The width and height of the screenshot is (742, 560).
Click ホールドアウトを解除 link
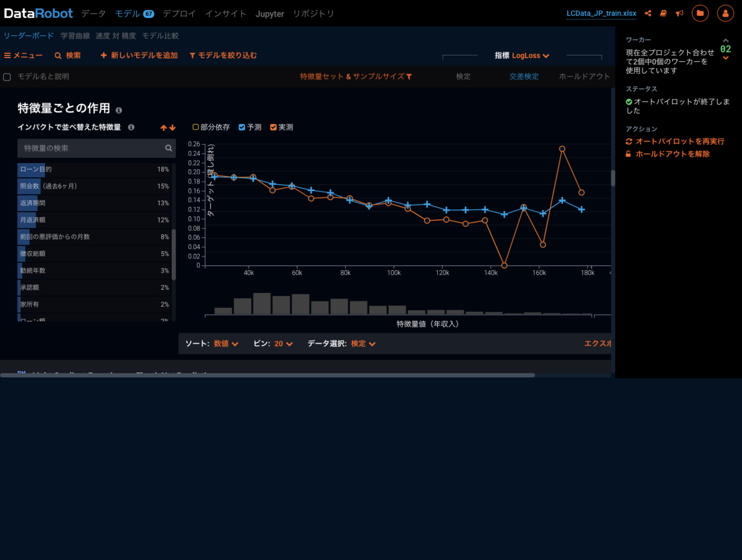[668, 154]
